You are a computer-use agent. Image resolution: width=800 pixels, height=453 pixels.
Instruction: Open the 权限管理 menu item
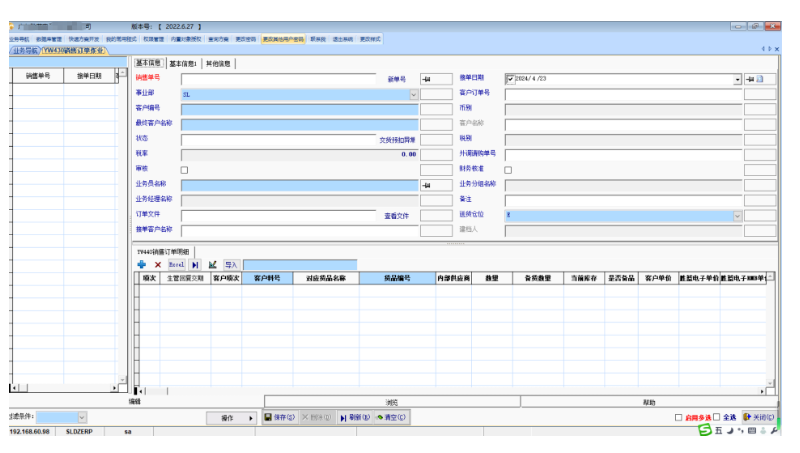(154, 39)
